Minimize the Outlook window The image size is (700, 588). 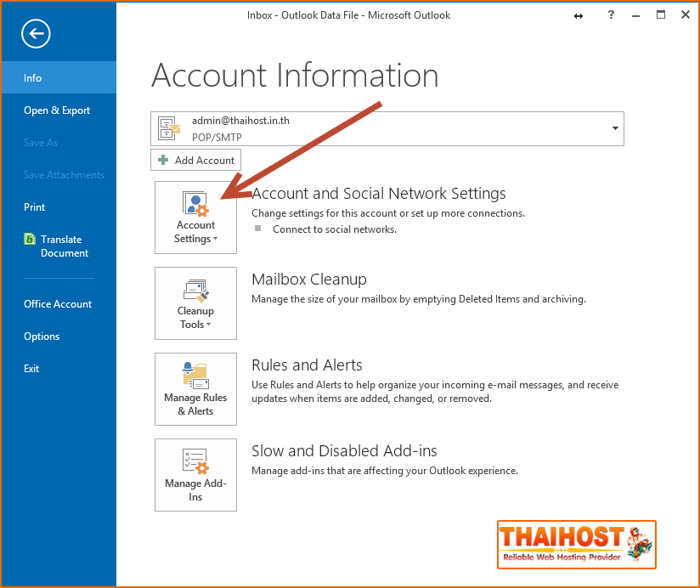coord(636,15)
